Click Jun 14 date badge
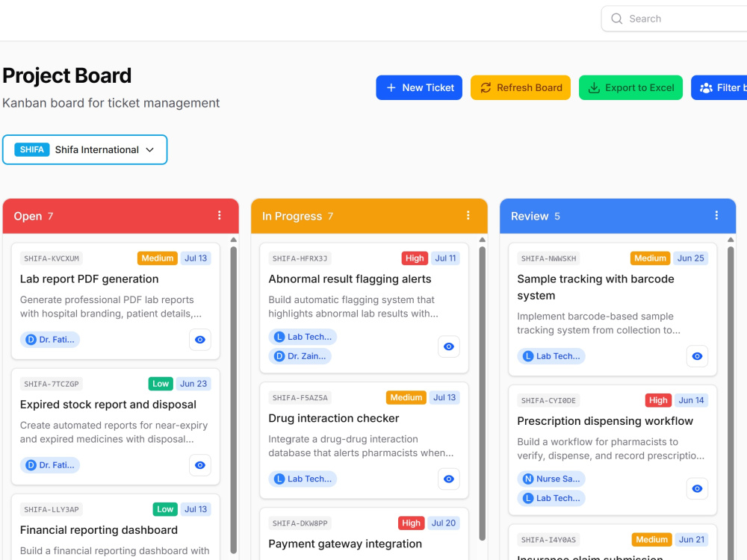This screenshot has height=560, width=747. pyautogui.click(x=691, y=400)
